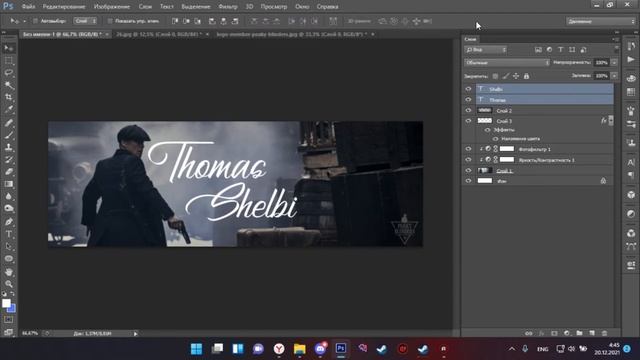Viewport: 640px width, 360px height.
Task: Open the Файл menu
Action: tap(28, 7)
